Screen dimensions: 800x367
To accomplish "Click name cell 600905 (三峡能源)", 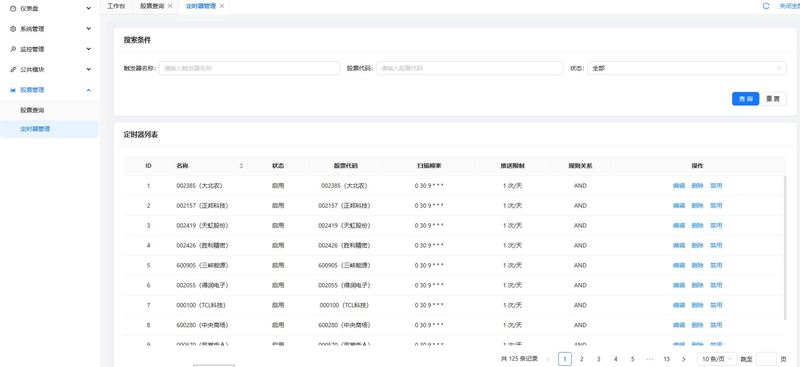I will [202, 265].
